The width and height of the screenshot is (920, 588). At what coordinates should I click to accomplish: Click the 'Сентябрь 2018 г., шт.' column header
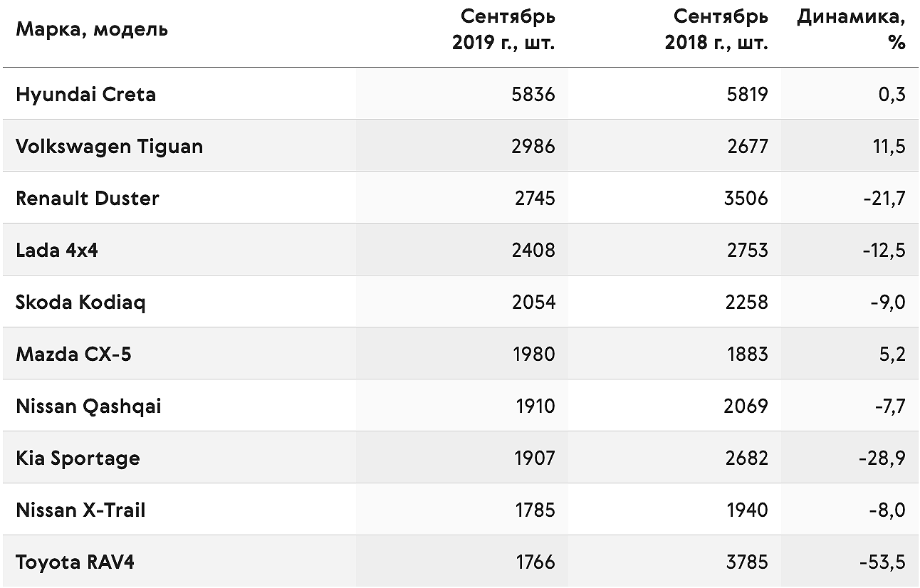tap(716, 29)
